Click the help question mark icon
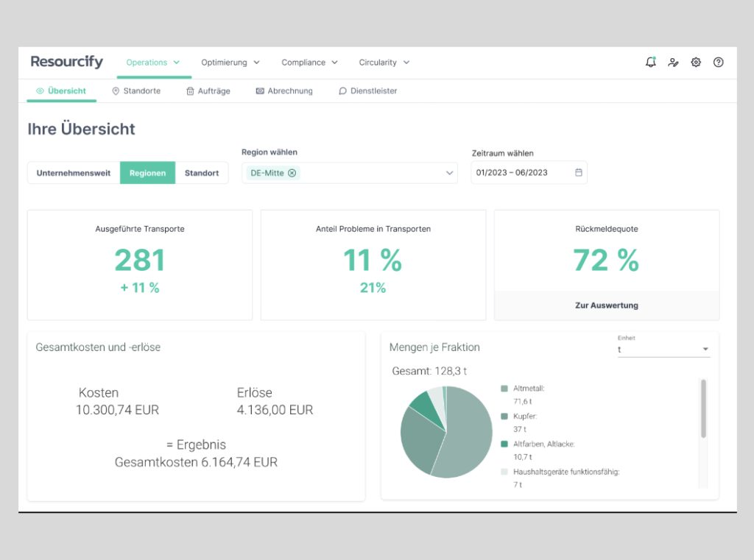 pyautogui.click(x=719, y=63)
